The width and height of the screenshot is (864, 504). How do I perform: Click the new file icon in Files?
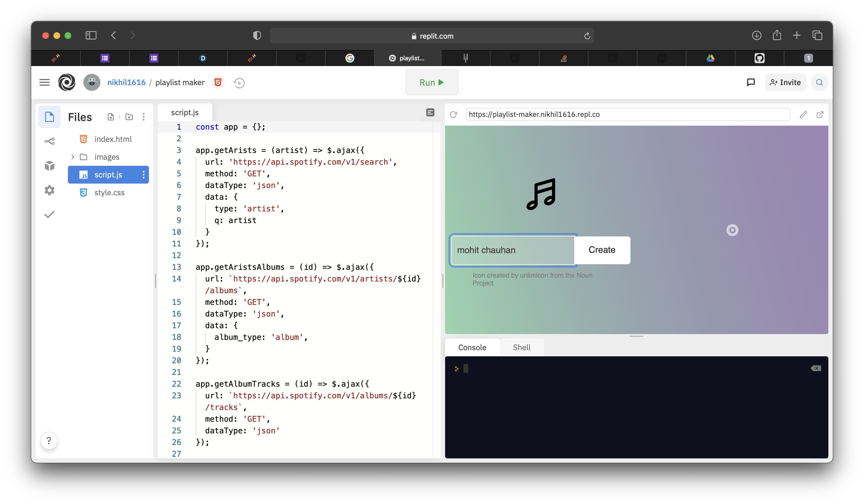[x=111, y=117]
